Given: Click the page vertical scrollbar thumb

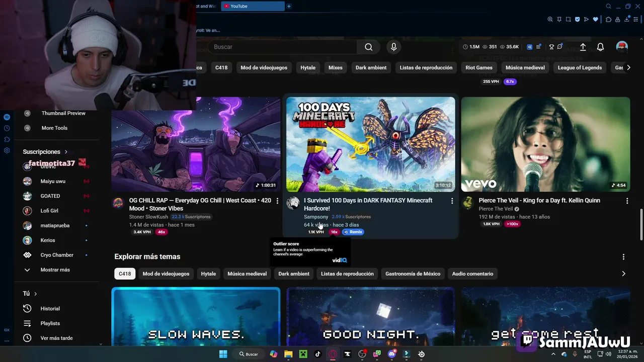Looking at the screenshot, I should pyautogui.click(x=641, y=225).
